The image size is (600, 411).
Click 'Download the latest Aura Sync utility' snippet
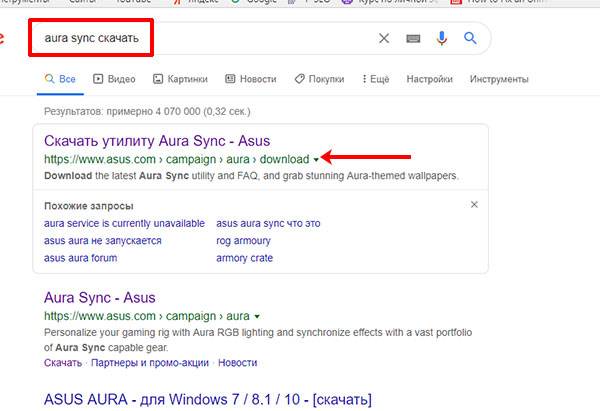pos(251,176)
